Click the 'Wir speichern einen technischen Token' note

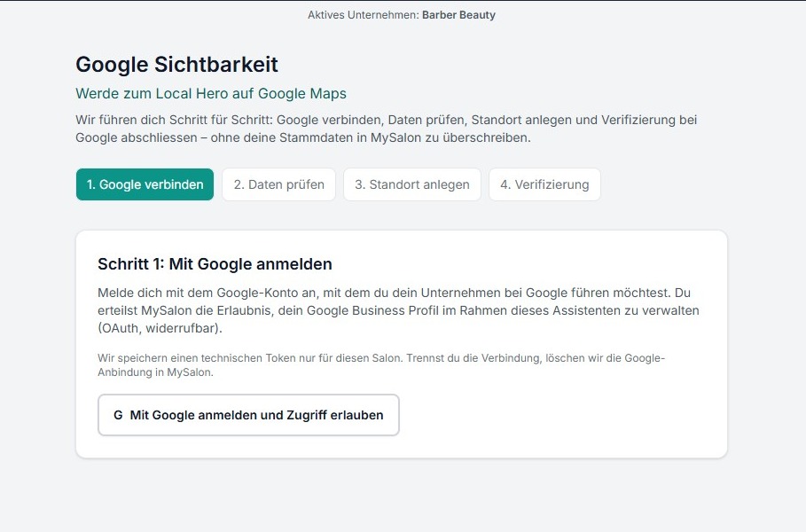click(x=381, y=365)
